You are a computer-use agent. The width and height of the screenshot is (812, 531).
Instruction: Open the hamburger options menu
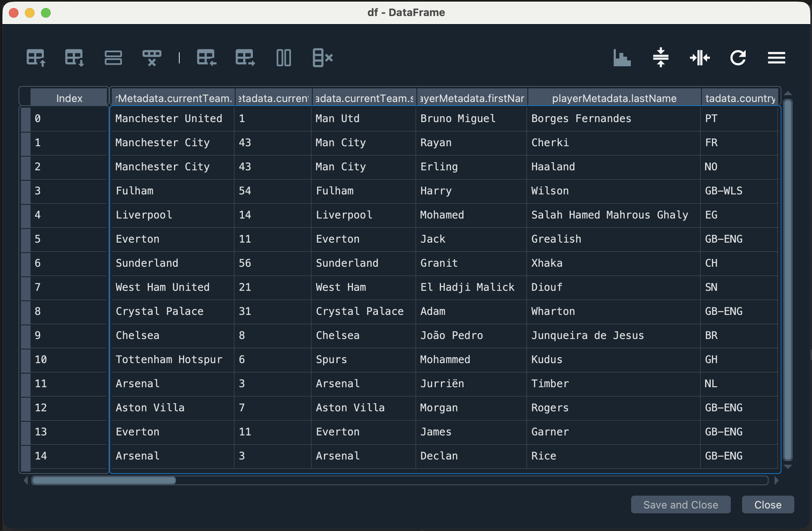click(776, 58)
